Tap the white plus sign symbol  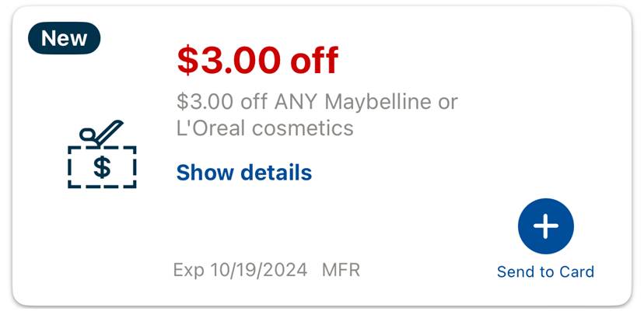tap(545, 226)
